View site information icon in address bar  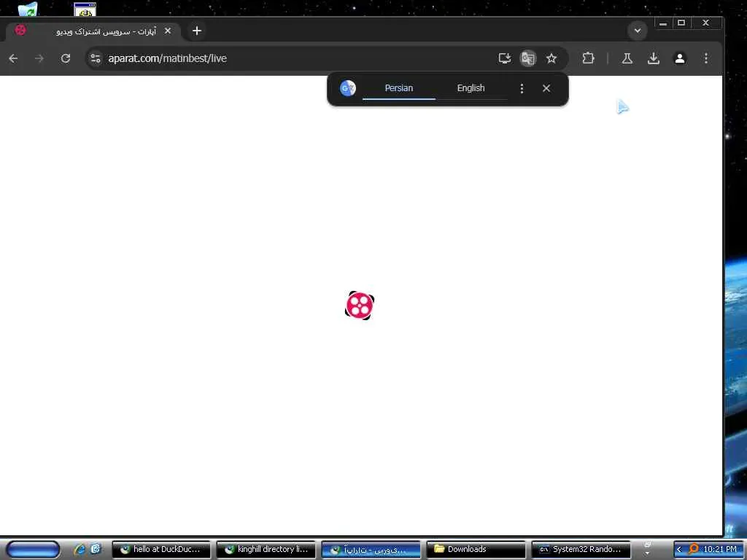click(96, 58)
